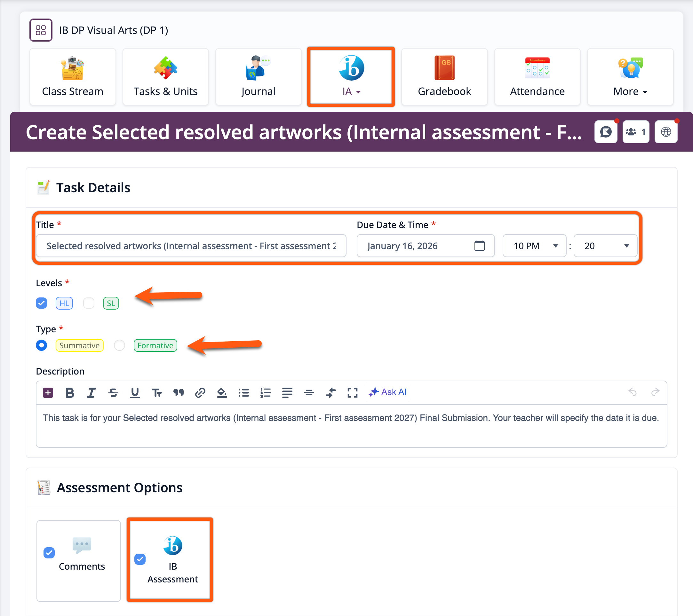Toggle bold formatting in description editor
693x616 pixels.
(70, 392)
